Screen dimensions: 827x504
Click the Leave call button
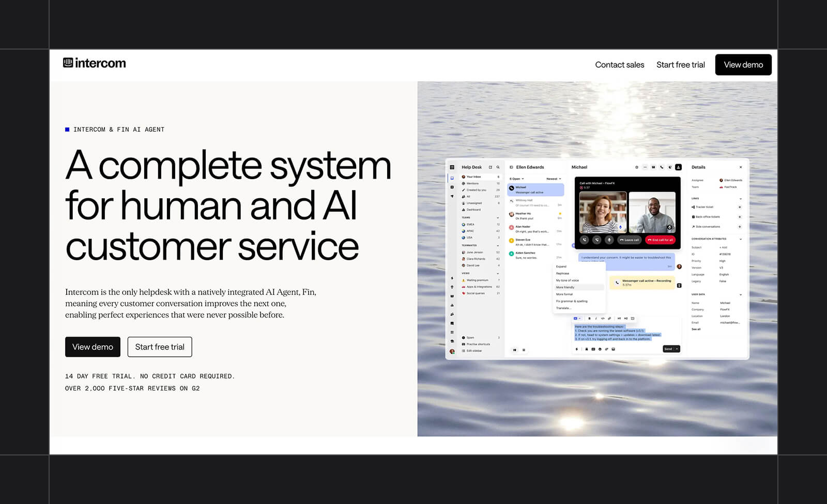629,240
